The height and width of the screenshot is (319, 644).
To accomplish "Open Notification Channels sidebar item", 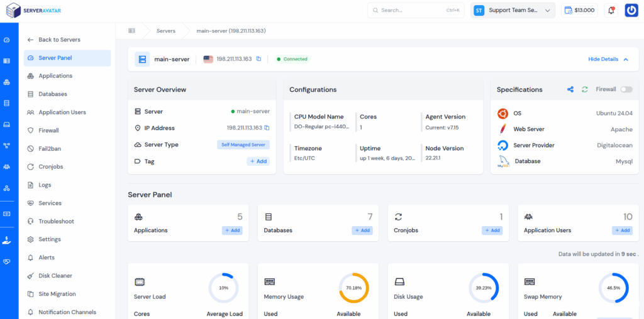I will coord(67,312).
